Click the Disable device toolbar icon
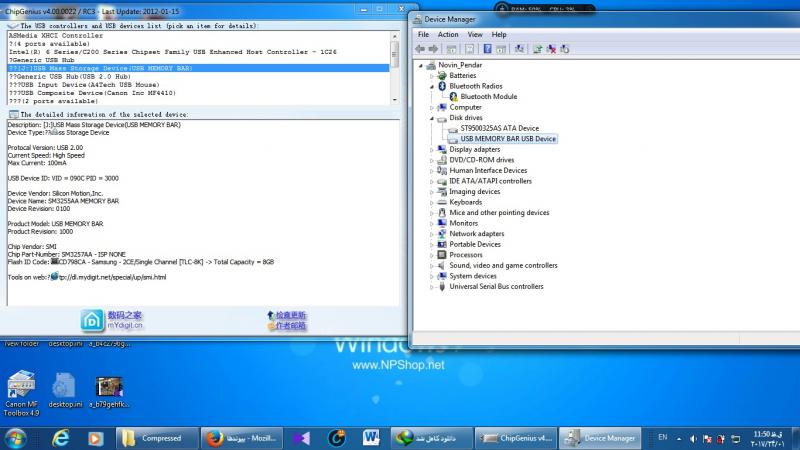Viewport: 800px width, 450px height. pos(564,49)
